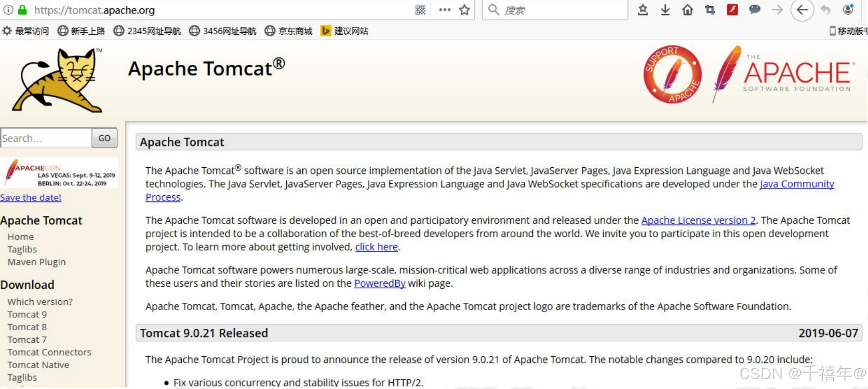
Task: Bookmark this page with the star icon
Action: pos(464,10)
